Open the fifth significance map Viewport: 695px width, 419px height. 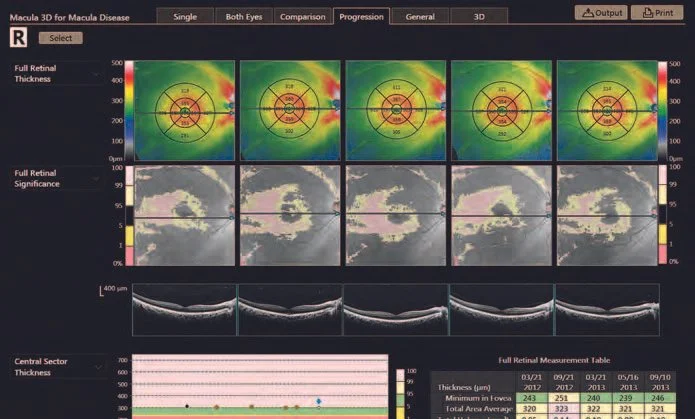click(607, 216)
